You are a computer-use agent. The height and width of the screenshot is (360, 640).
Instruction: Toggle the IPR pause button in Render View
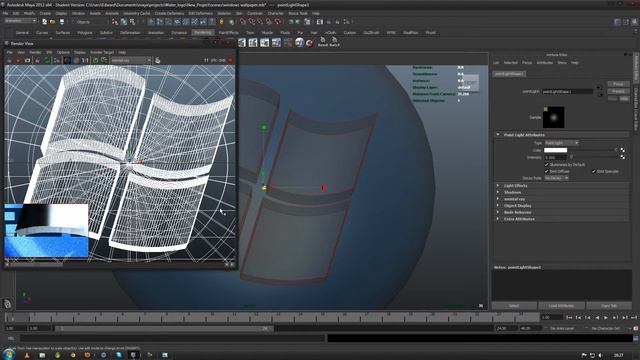[206, 60]
